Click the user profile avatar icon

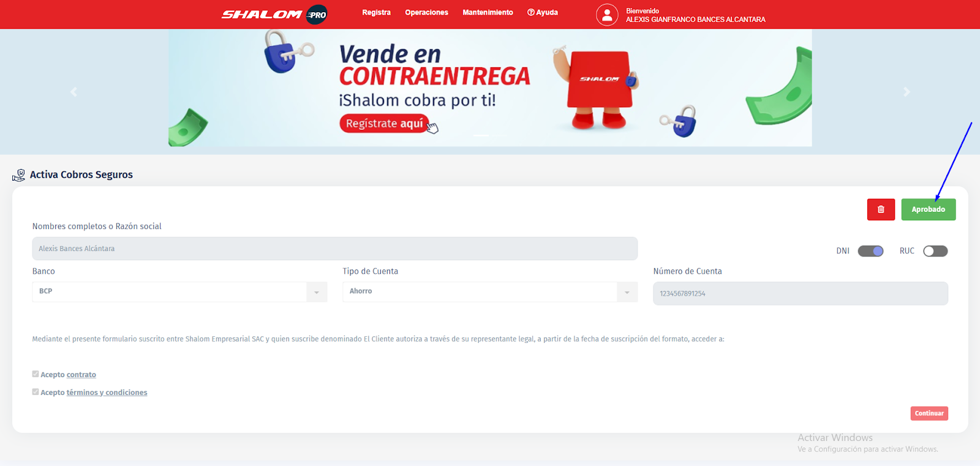[606, 15]
